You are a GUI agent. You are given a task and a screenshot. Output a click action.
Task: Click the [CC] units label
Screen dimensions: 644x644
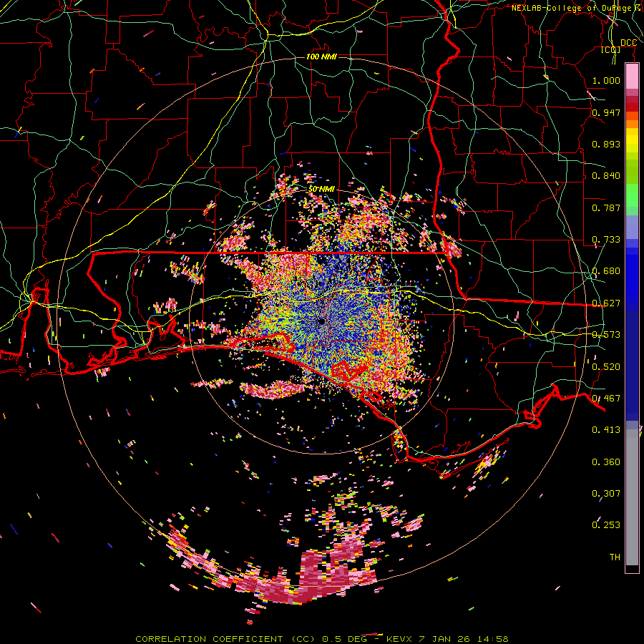(611, 50)
